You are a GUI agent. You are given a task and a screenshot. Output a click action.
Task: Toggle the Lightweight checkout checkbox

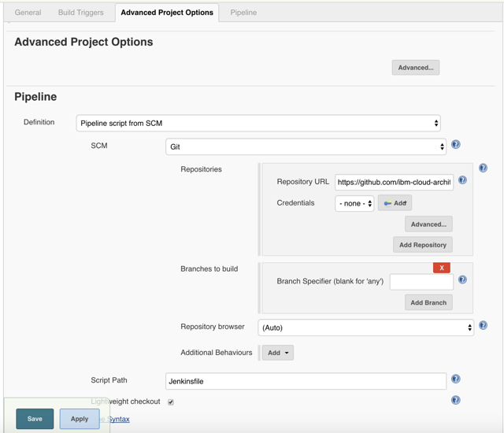[171, 402]
